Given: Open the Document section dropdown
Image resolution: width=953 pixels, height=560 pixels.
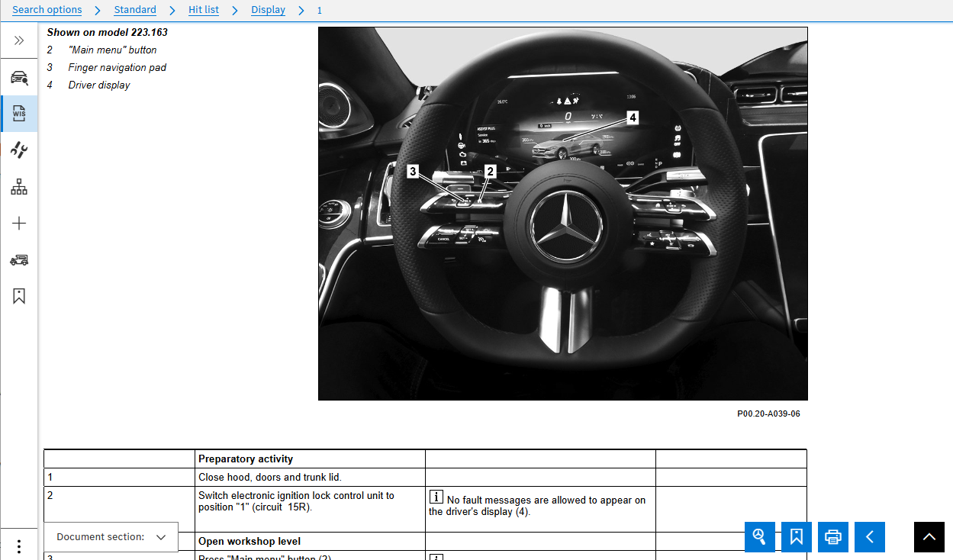Looking at the screenshot, I should click(x=111, y=537).
